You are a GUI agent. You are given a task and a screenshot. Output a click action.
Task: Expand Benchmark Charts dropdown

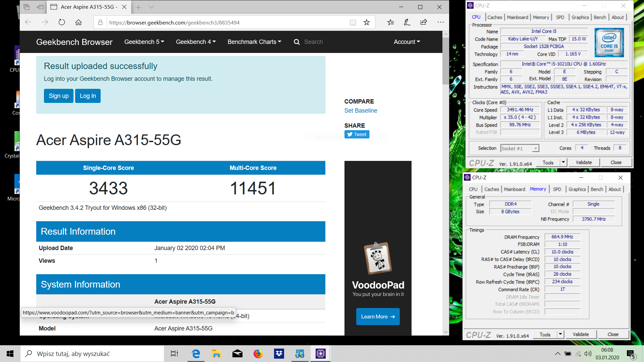(x=254, y=42)
